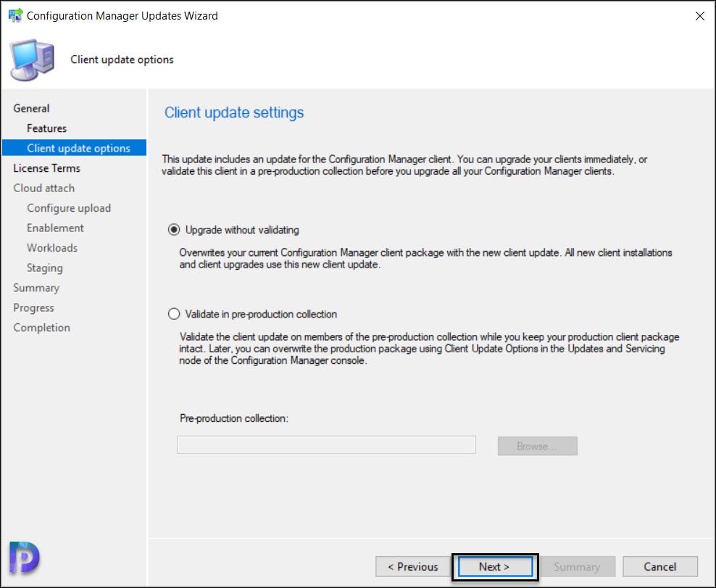Viewport: 716px width, 588px height.
Task: Select the Enablement step
Action: (55, 228)
